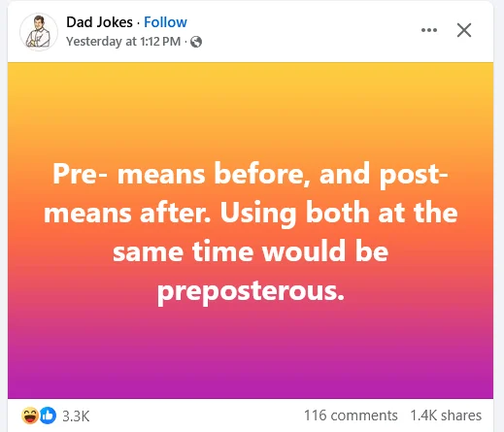Click the Dad Jokes page name
This screenshot has height=432, width=504.
pos(99,22)
